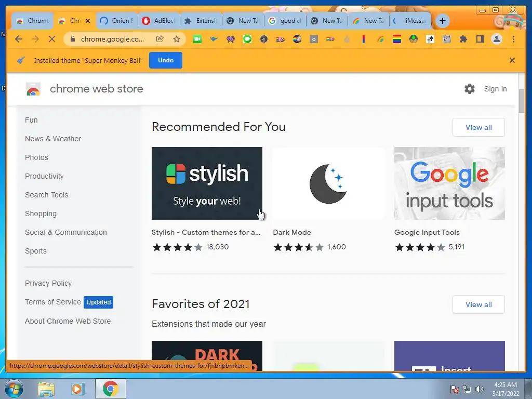Open the Terms of Service link
532x399 pixels.
point(53,302)
